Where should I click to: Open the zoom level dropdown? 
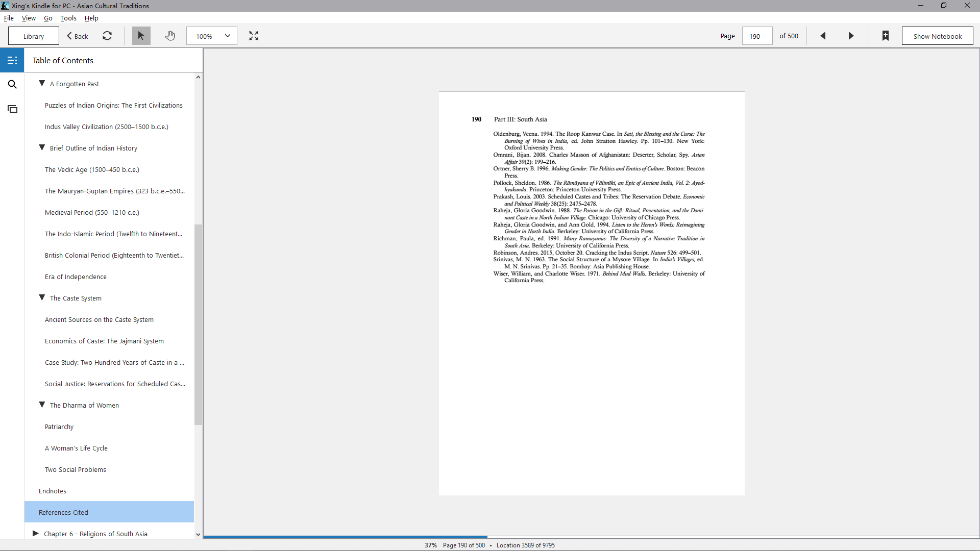[x=212, y=36]
